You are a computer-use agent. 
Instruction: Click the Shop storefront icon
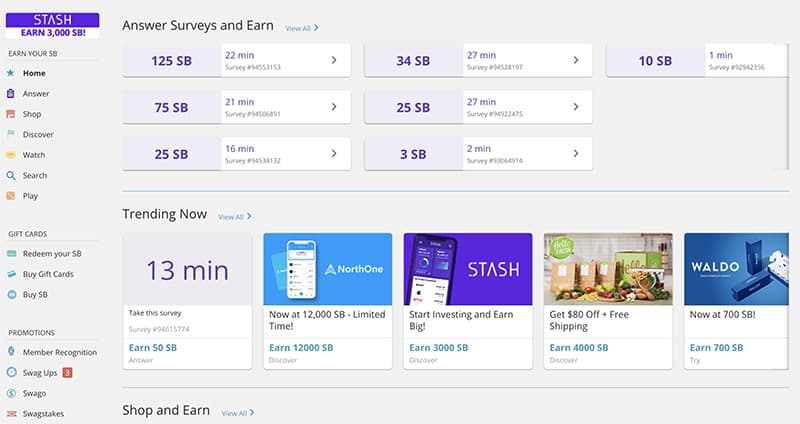[x=10, y=114]
